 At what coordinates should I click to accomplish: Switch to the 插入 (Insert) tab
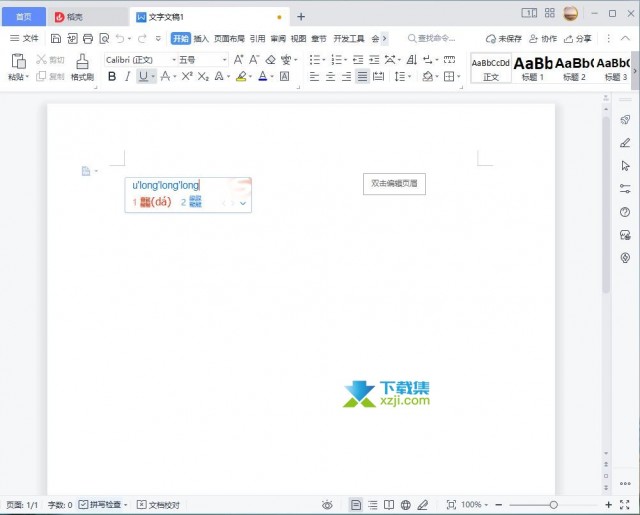[201, 39]
